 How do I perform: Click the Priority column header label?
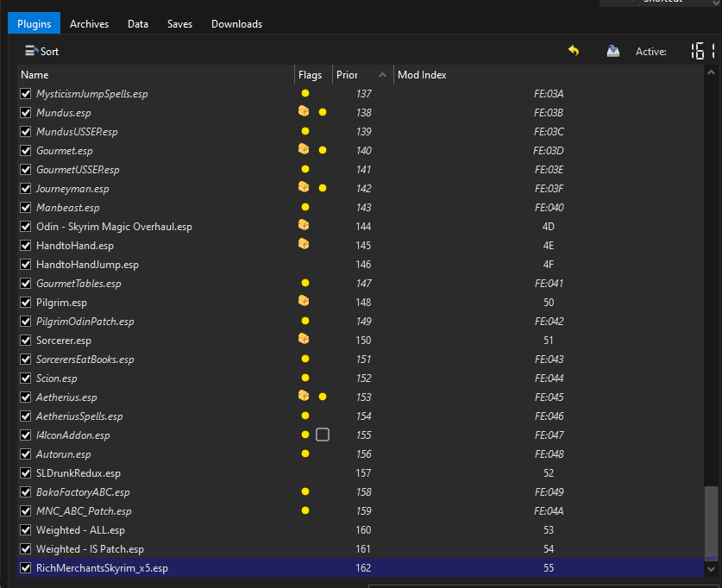tap(347, 74)
